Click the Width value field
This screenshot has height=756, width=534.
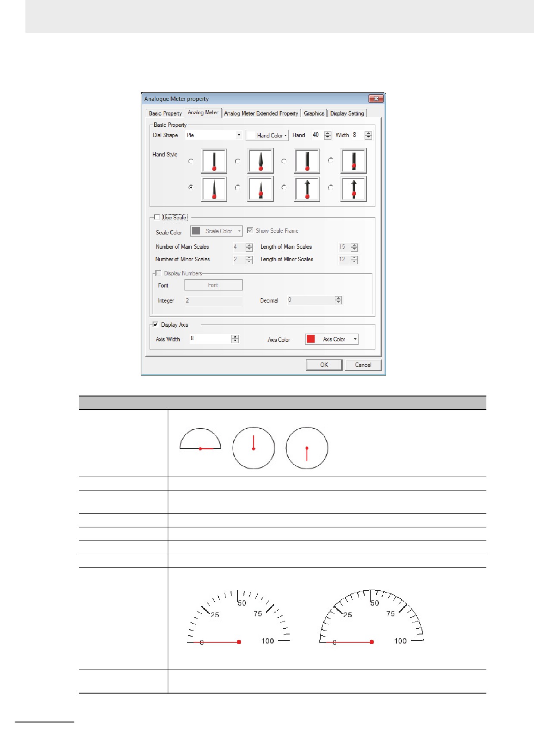358,135
